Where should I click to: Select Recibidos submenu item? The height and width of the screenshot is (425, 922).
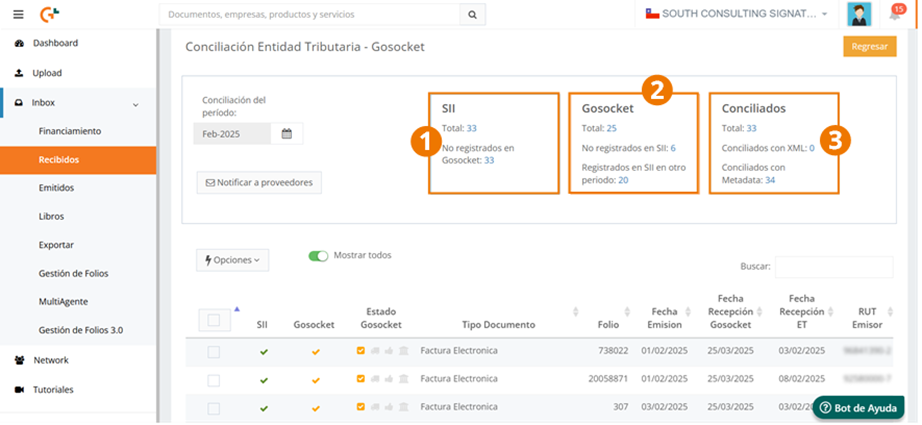click(78, 160)
